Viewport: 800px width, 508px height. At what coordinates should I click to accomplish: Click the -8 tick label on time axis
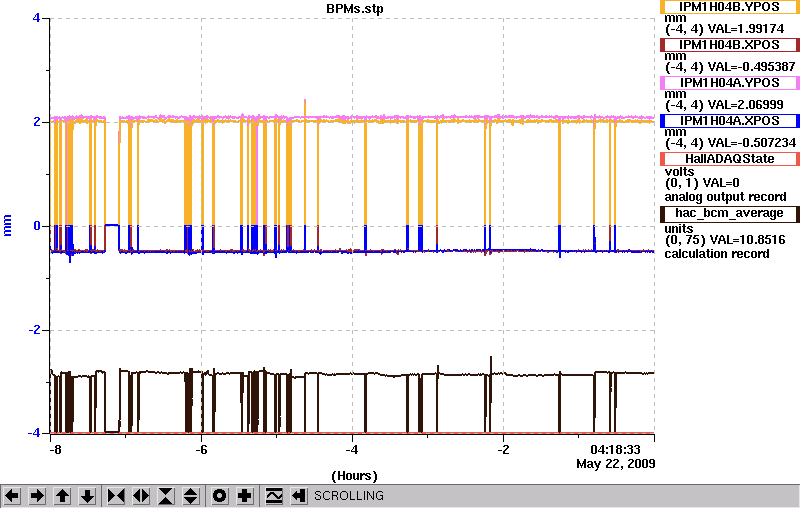point(55,450)
